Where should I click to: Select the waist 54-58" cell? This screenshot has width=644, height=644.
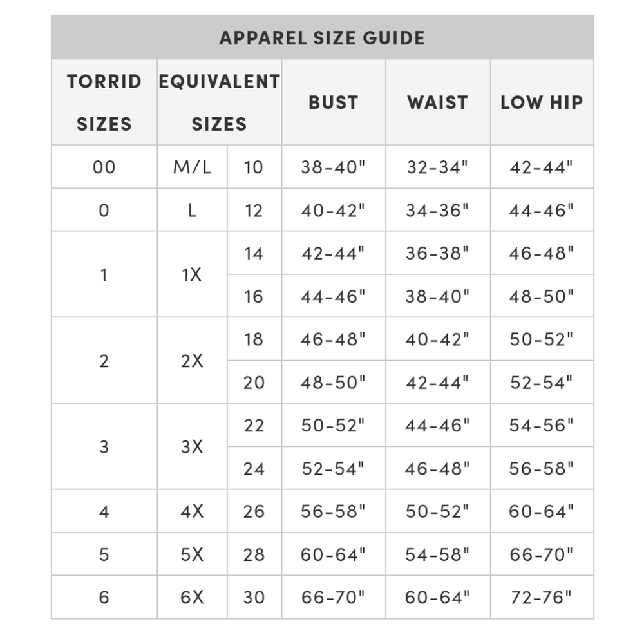click(438, 554)
